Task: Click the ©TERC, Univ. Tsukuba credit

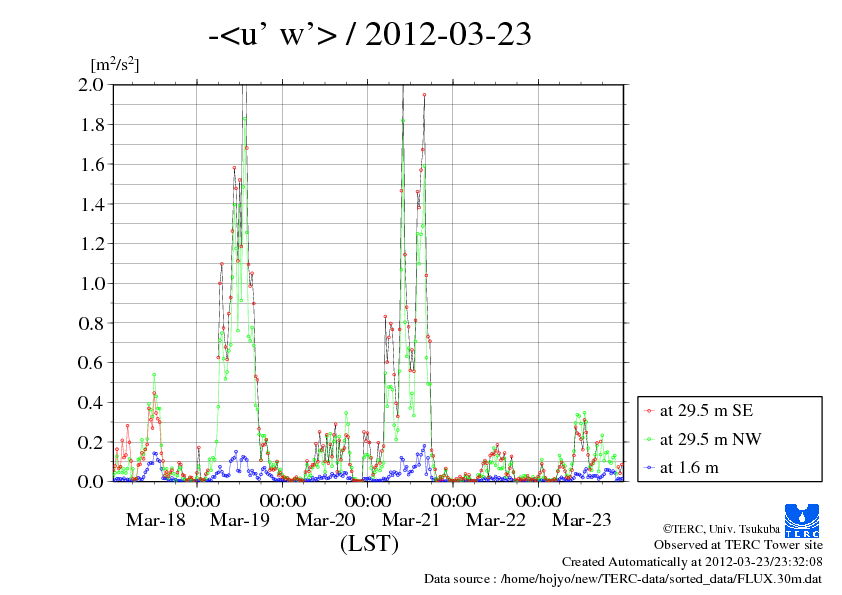Action: point(721,528)
